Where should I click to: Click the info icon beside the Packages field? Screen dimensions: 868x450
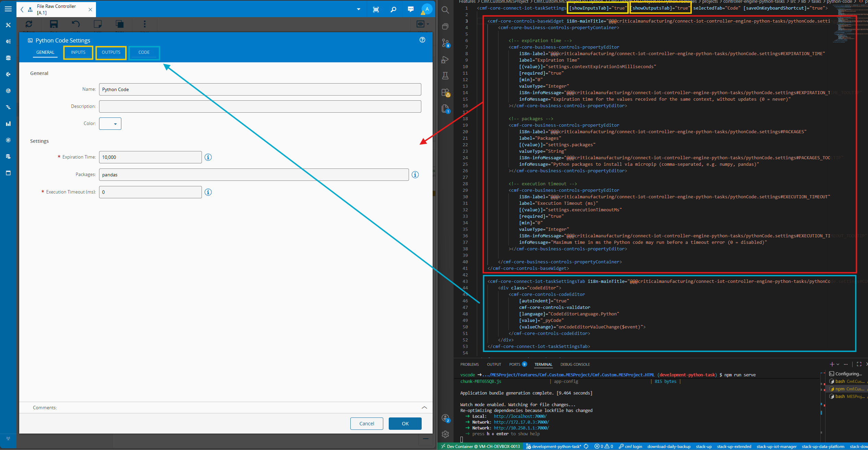pyautogui.click(x=415, y=175)
